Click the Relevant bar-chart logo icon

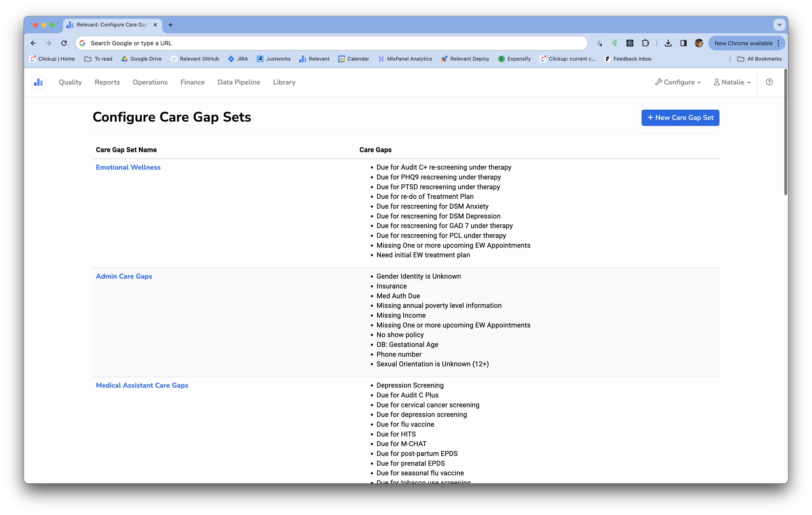point(38,82)
